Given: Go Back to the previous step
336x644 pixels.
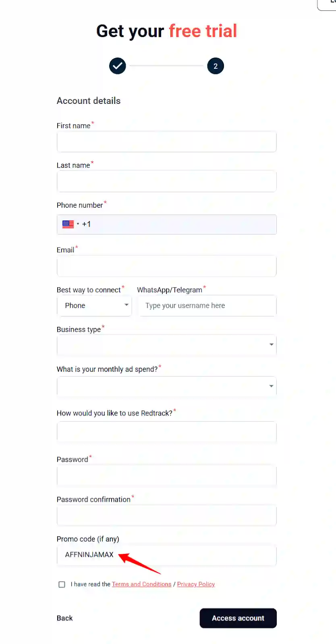Looking at the screenshot, I should [64, 618].
